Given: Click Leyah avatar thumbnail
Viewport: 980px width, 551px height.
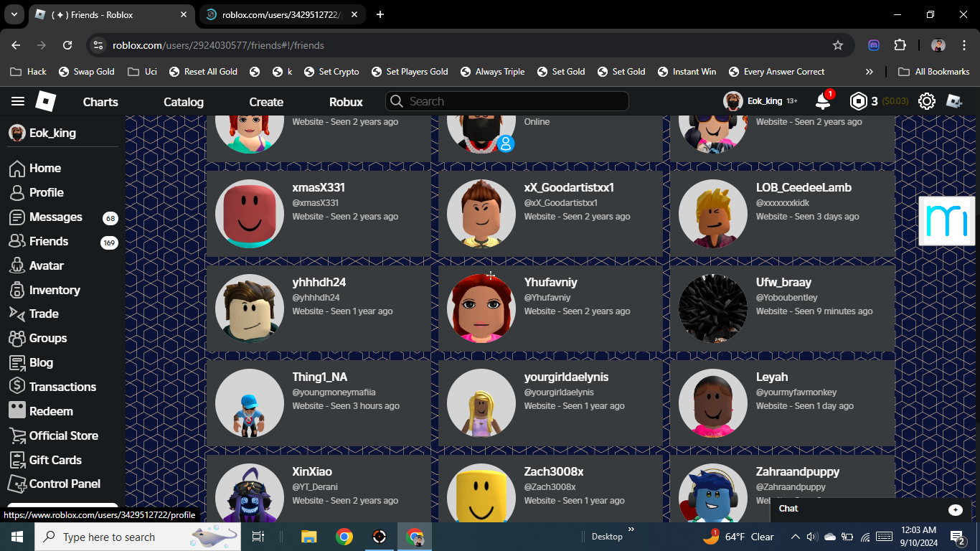Looking at the screenshot, I should [713, 403].
